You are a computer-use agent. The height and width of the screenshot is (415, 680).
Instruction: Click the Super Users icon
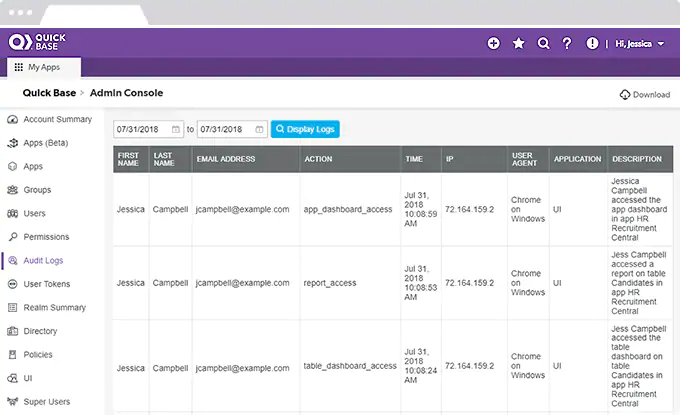click(13, 402)
